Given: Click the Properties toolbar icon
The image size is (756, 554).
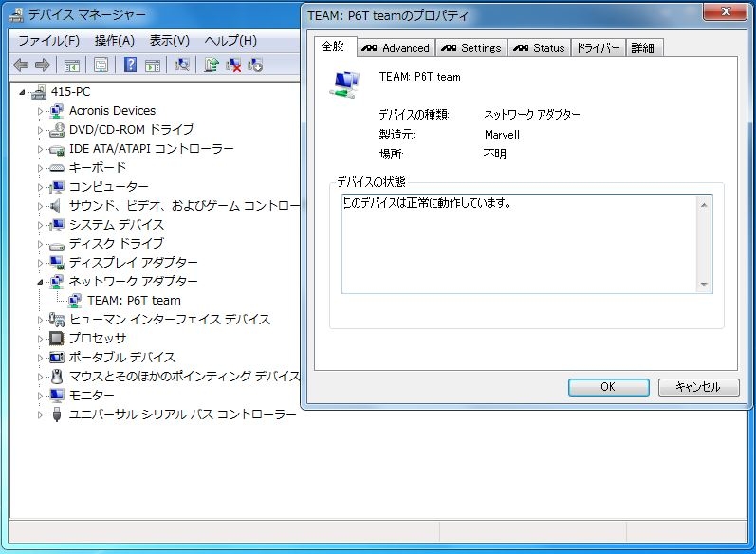Looking at the screenshot, I should [101, 65].
